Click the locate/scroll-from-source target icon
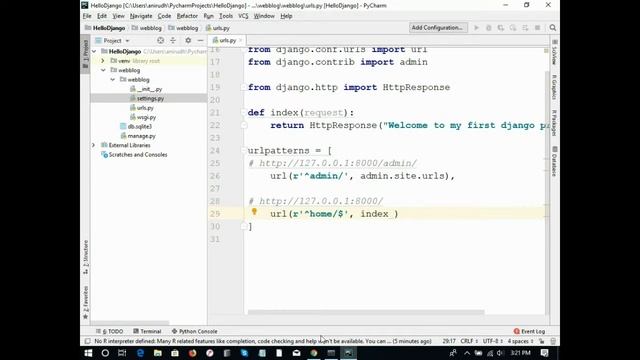The image size is (640, 360). point(160,40)
